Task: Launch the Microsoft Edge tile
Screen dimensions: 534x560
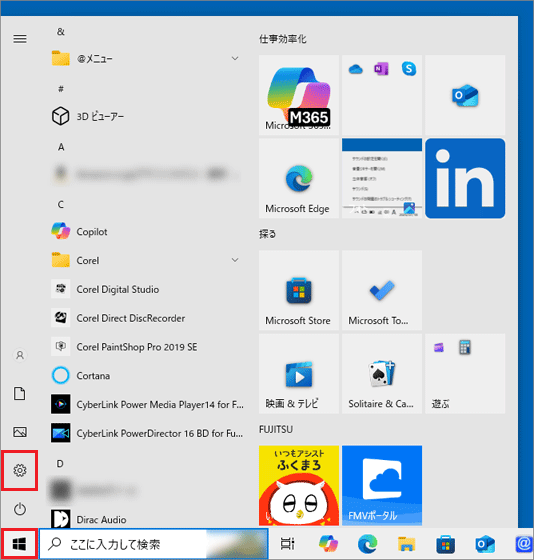Action: click(x=299, y=178)
